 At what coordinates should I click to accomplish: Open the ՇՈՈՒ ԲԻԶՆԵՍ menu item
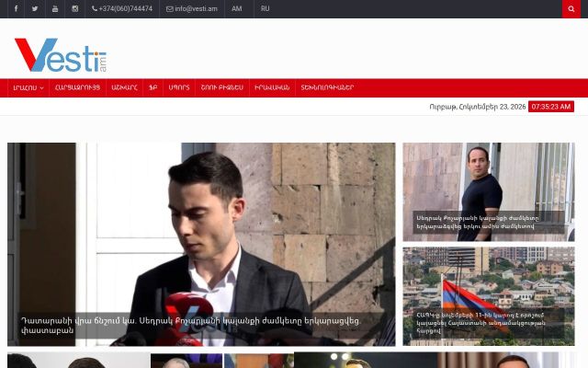tap(222, 88)
